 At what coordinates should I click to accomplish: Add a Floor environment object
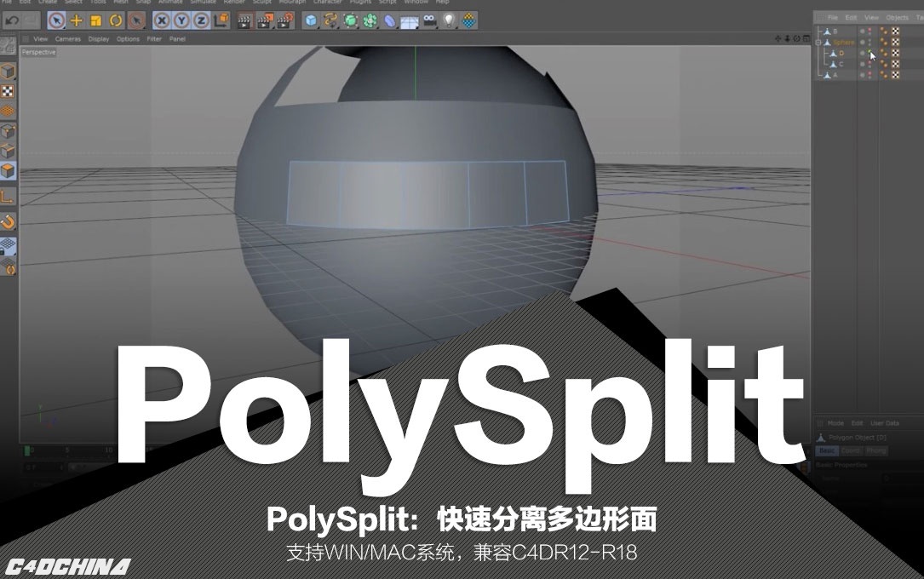410,20
